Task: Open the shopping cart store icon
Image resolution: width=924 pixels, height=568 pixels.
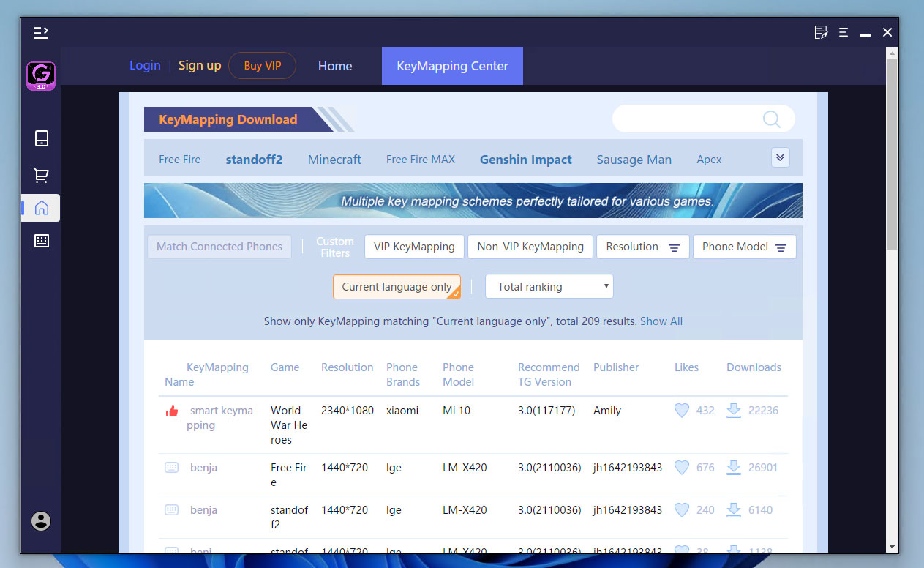Action: click(x=42, y=175)
